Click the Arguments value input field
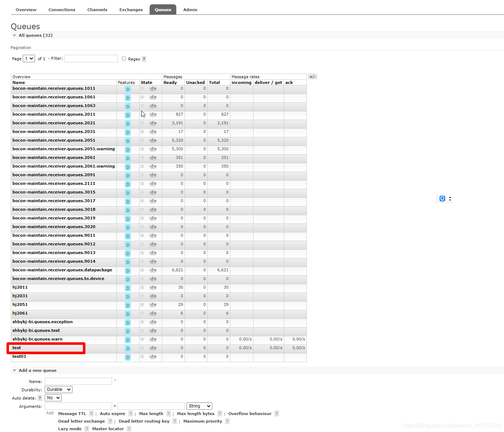This screenshot has width=504, height=432. click(x=151, y=406)
